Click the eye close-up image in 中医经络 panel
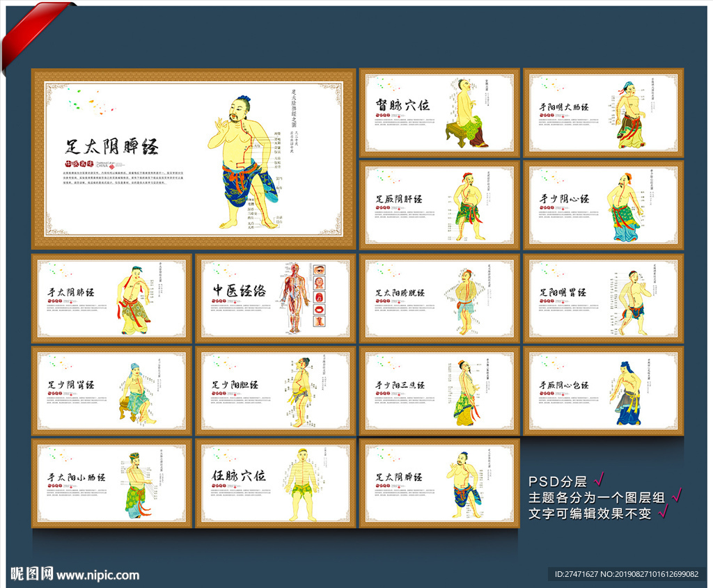 click(x=320, y=271)
